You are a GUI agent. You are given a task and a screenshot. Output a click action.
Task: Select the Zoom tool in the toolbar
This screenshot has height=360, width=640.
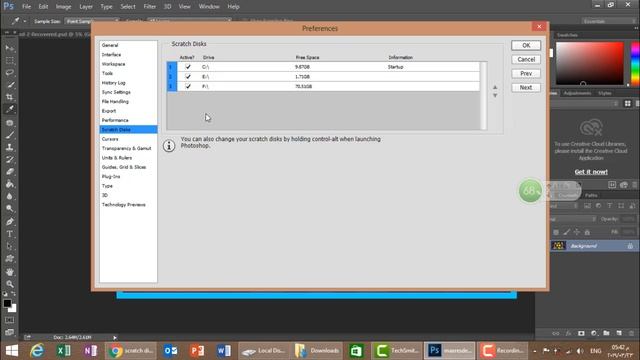(9, 284)
